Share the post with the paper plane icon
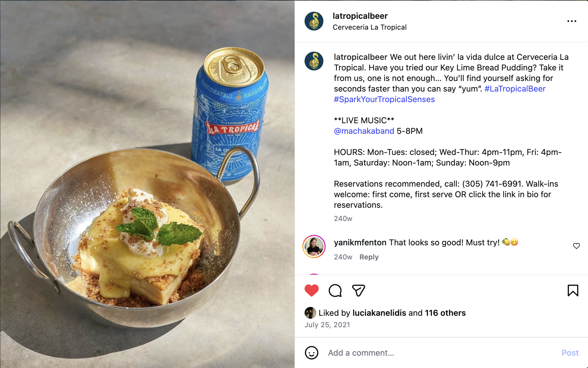The height and width of the screenshot is (368, 588). pyautogui.click(x=358, y=291)
